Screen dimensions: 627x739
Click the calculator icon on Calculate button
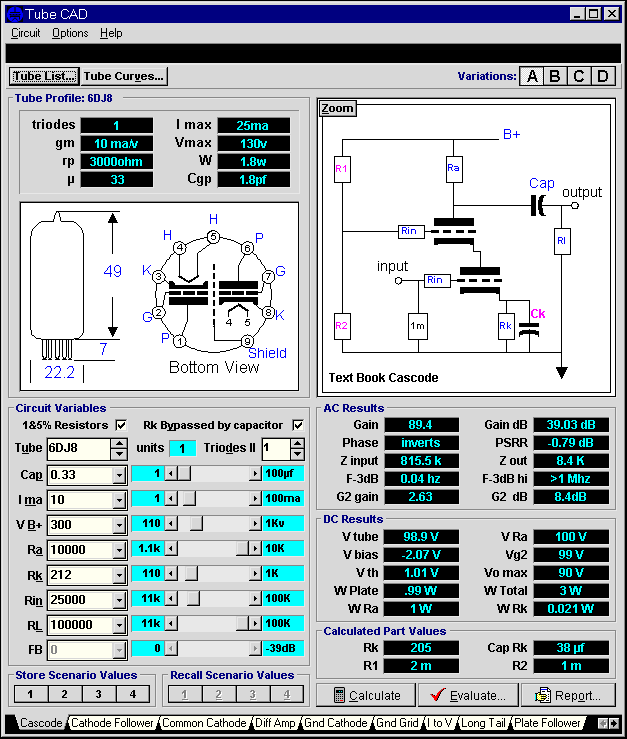[338, 695]
